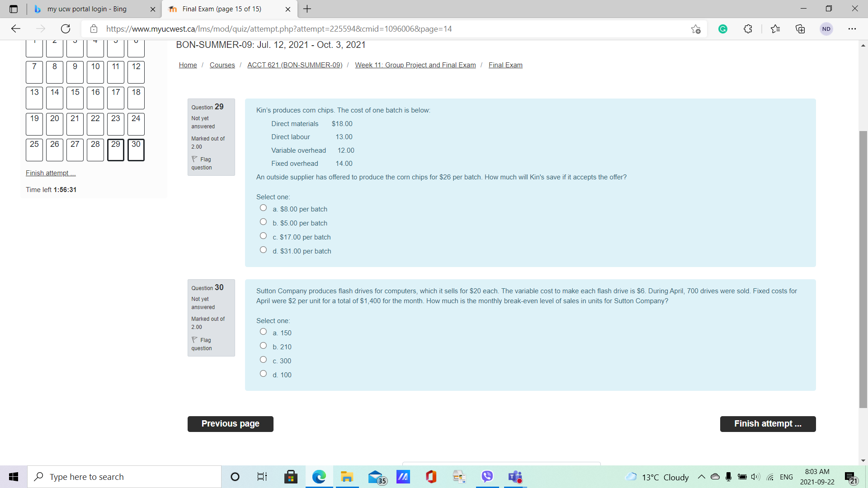Choose option b. 210 for question 30
Viewport: 868px width, 488px height.
[263, 346]
